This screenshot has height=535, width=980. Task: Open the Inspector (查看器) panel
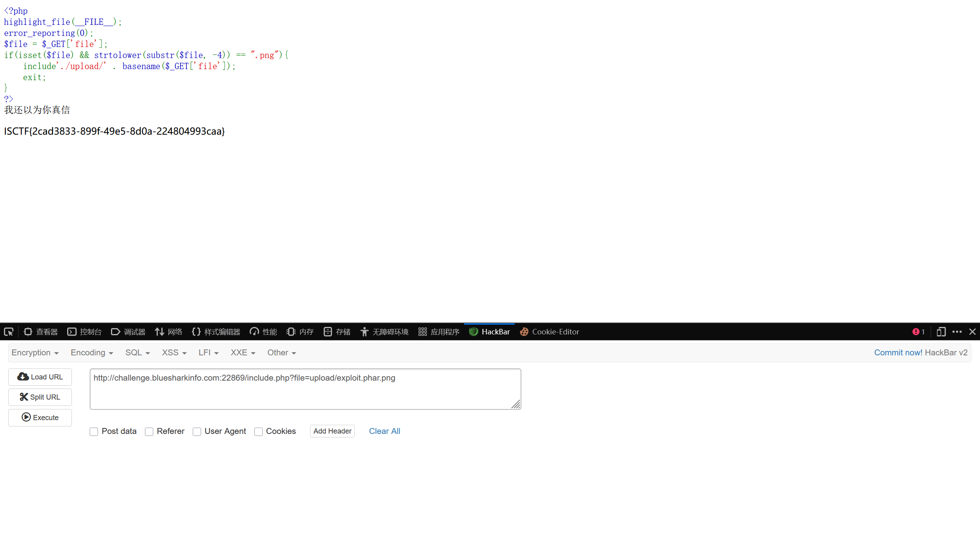(x=41, y=332)
